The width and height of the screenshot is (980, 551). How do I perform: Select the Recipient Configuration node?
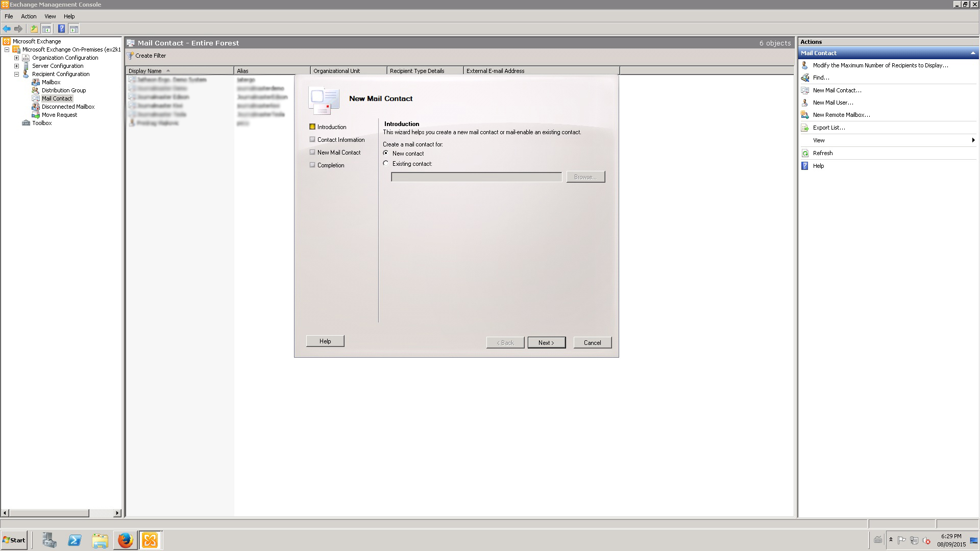[x=61, y=74]
